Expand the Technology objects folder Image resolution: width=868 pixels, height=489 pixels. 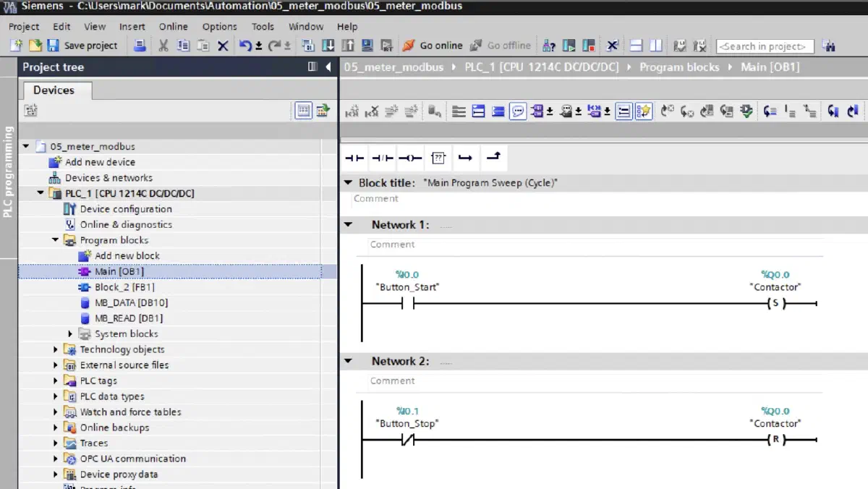(x=56, y=349)
